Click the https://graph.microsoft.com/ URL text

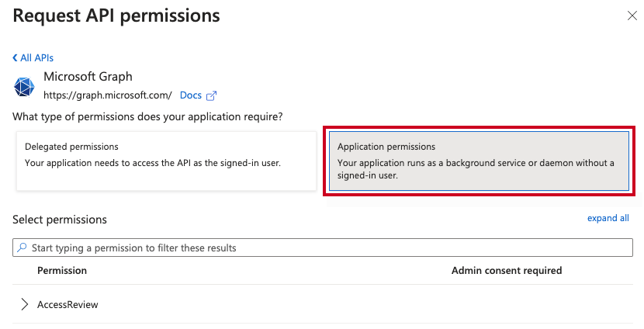[x=108, y=95]
